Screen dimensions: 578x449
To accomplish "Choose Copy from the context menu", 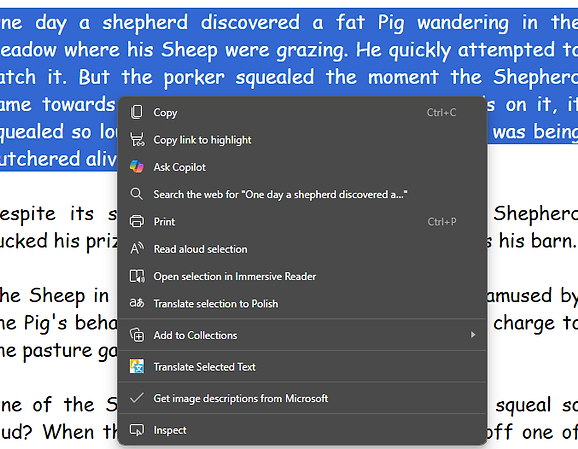I will point(302,112).
